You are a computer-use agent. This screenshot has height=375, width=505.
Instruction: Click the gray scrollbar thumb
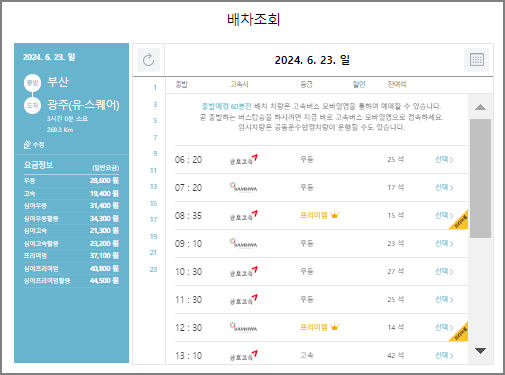(480, 178)
